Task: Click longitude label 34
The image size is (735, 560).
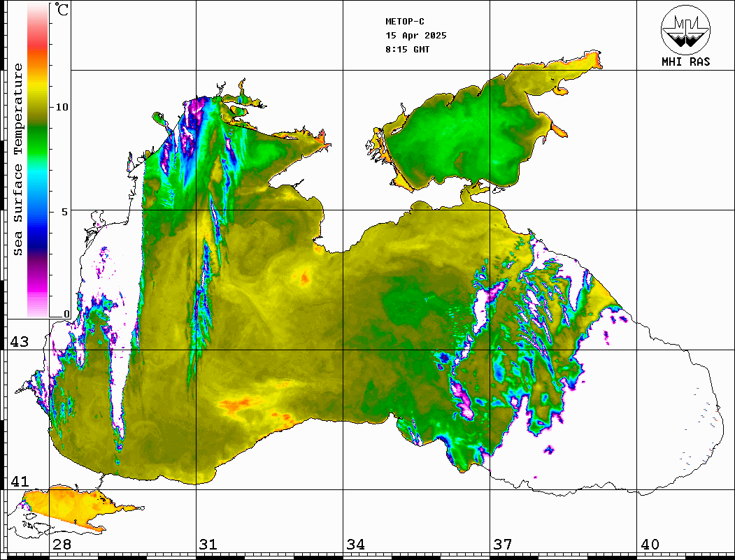Action: click(x=356, y=545)
